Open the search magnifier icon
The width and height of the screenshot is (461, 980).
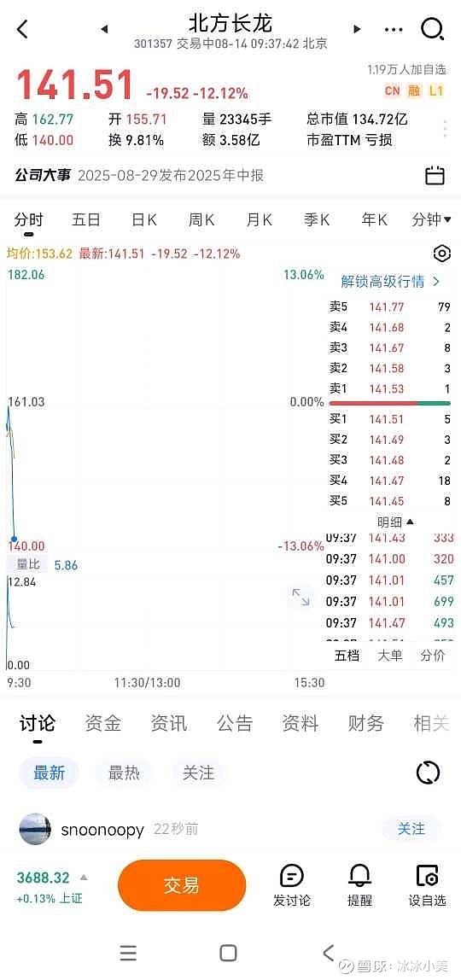(x=432, y=29)
